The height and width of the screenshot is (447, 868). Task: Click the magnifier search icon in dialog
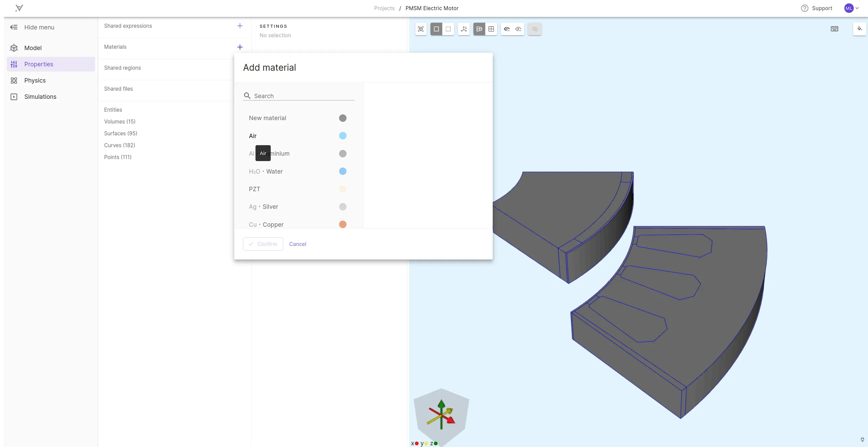click(247, 96)
